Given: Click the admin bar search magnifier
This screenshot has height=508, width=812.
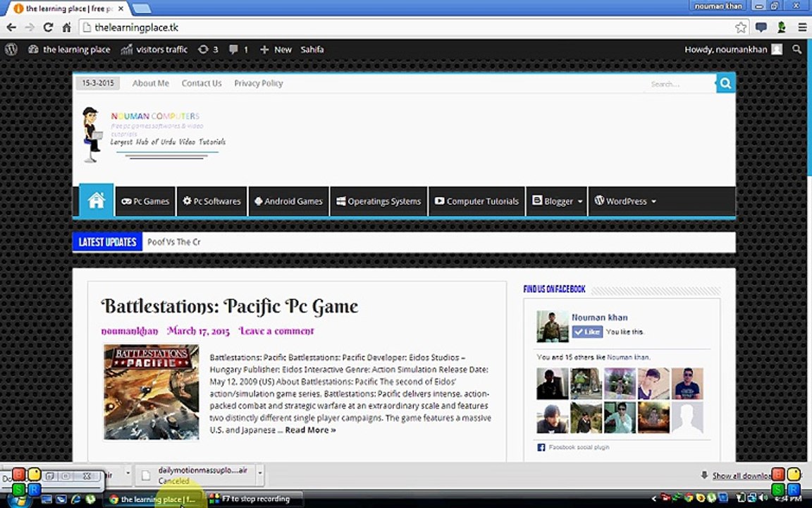Looking at the screenshot, I should [796, 49].
